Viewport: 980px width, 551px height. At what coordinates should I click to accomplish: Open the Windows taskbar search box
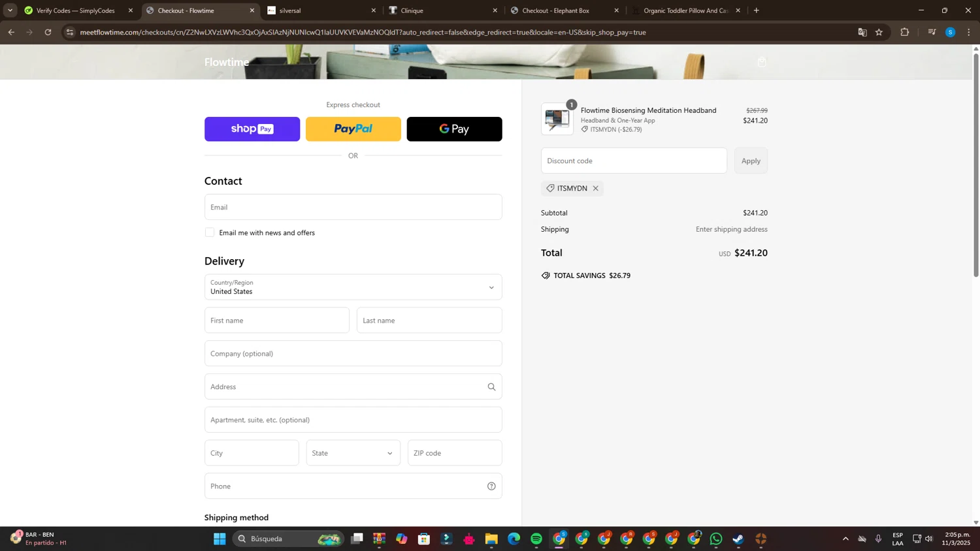pos(287,539)
